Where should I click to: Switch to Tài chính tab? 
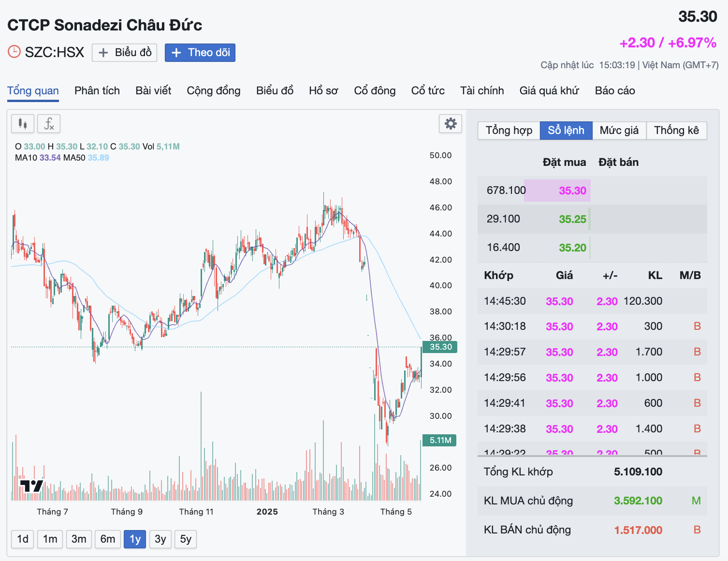click(x=482, y=91)
